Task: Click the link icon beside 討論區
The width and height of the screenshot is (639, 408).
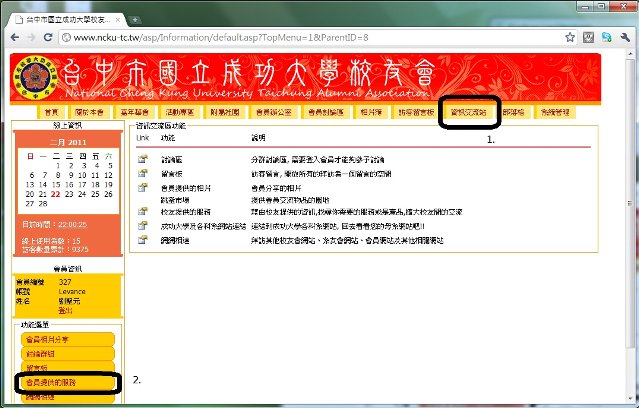Action: pyautogui.click(x=142, y=159)
